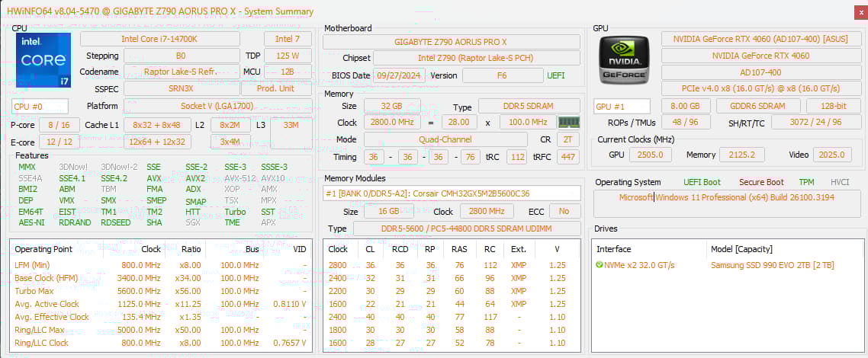Expand the memory module BANK 0 dropdown

[x=452, y=193]
